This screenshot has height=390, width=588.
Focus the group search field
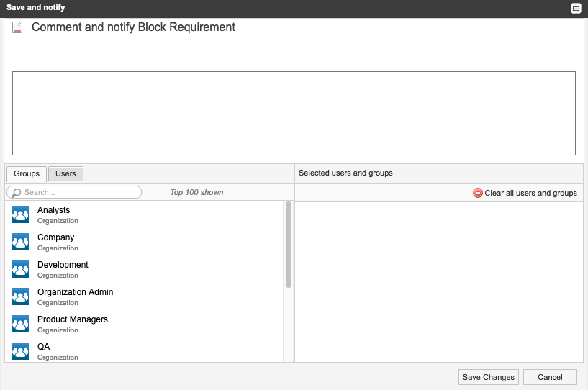pos(79,193)
